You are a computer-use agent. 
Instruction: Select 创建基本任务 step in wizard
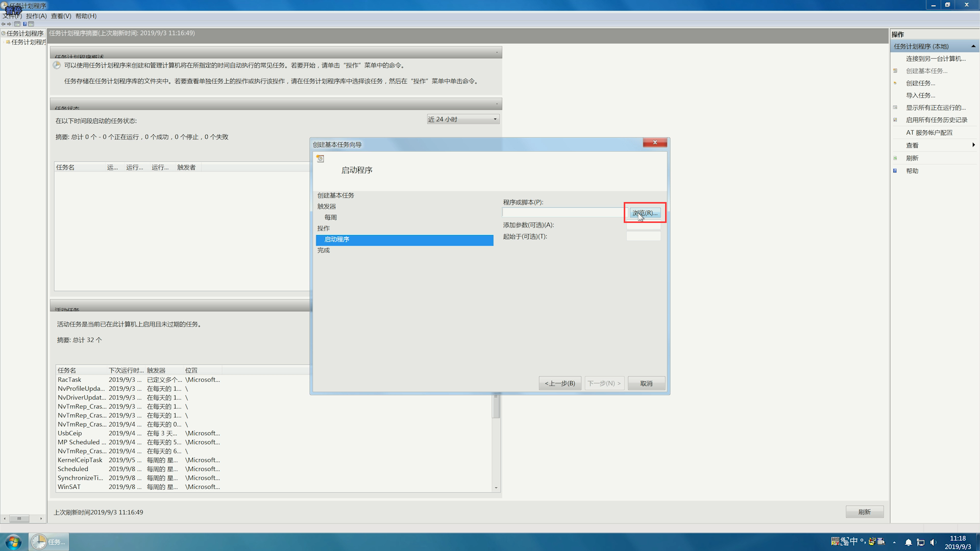(x=335, y=195)
